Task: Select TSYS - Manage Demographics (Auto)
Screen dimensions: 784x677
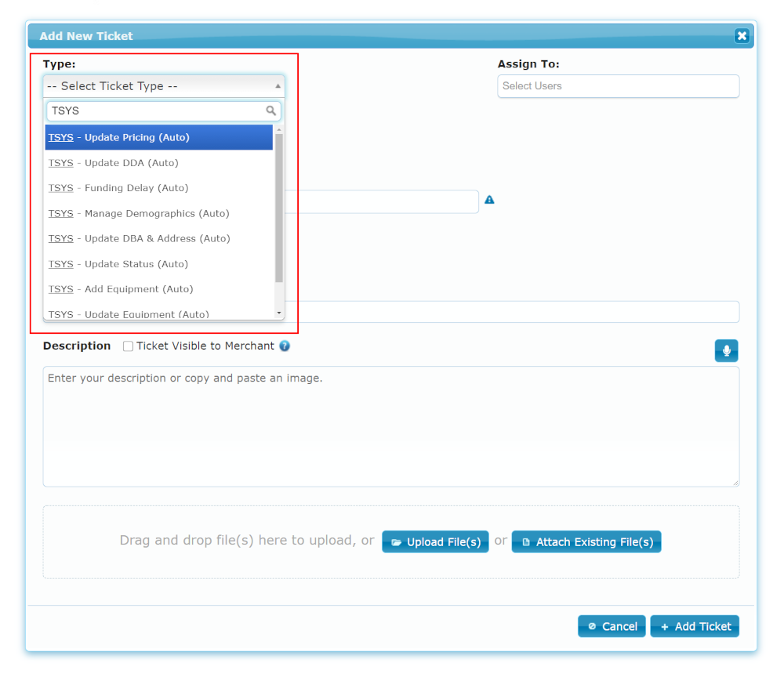Action: [x=159, y=213]
